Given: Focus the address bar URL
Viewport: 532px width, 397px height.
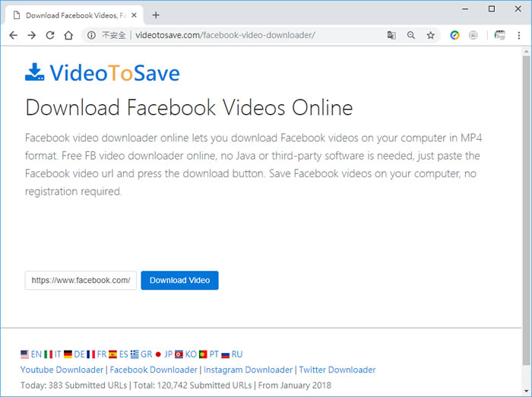Looking at the screenshot, I should [225, 35].
